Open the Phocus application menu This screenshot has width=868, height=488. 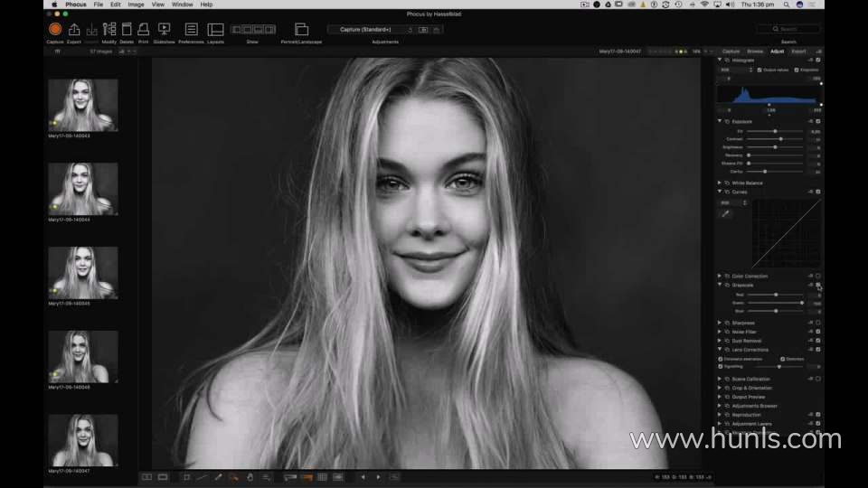click(x=76, y=5)
